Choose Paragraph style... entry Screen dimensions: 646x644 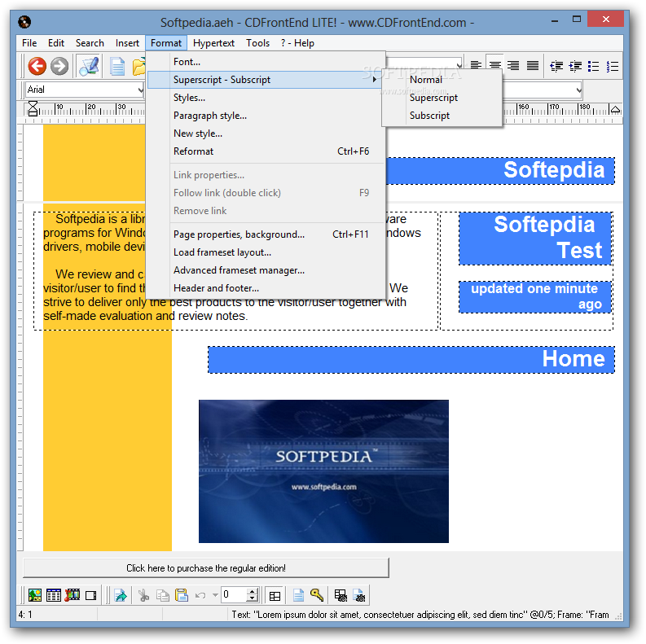[266, 116]
